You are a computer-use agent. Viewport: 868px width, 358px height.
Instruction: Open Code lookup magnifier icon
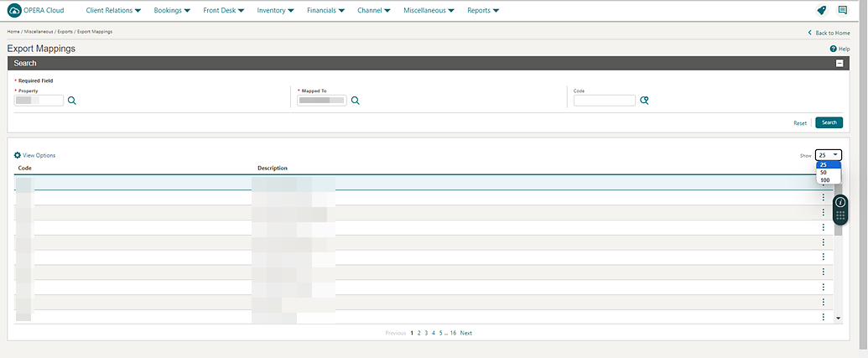(644, 101)
